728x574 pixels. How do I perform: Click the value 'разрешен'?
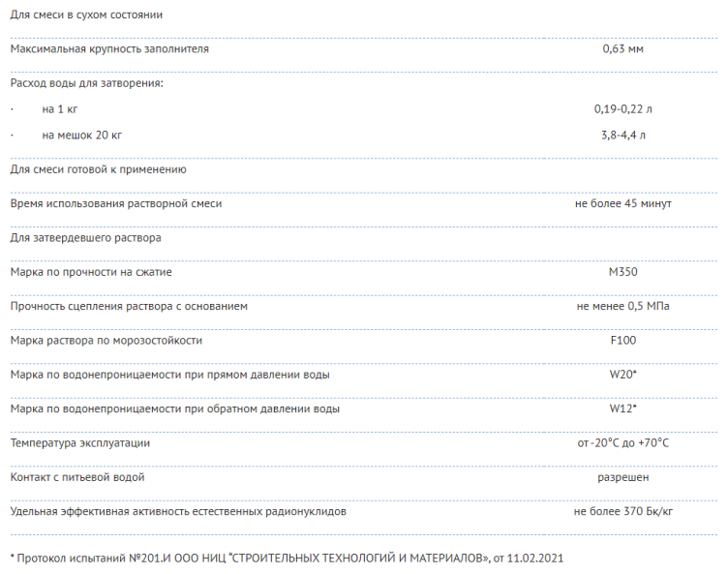(623, 477)
